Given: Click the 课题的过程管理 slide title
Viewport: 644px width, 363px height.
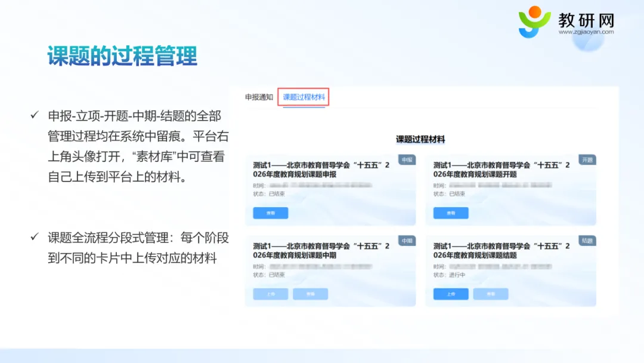Looking at the screenshot, I should click(x=122, y=56).
